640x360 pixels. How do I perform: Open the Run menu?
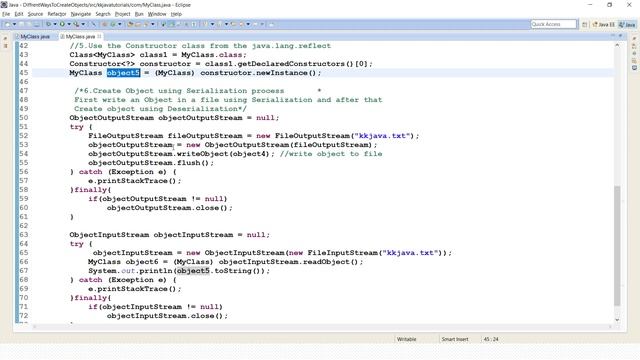click(x=139, y=14)
